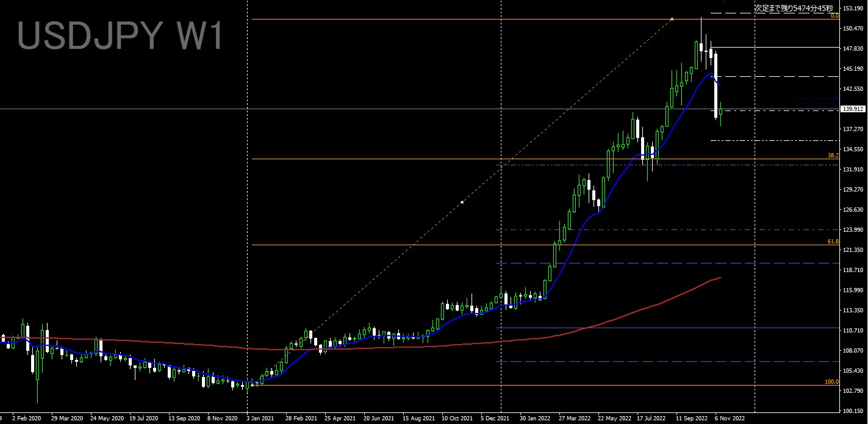Click the Fibonacci 61.8 level label
This screenshot has width=868, height=424.
(833, 242)
